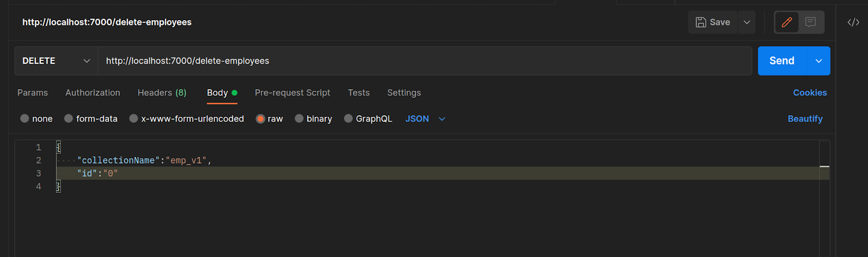
Task: Switch to the Params tab
Action: click(x=33, y=92)
